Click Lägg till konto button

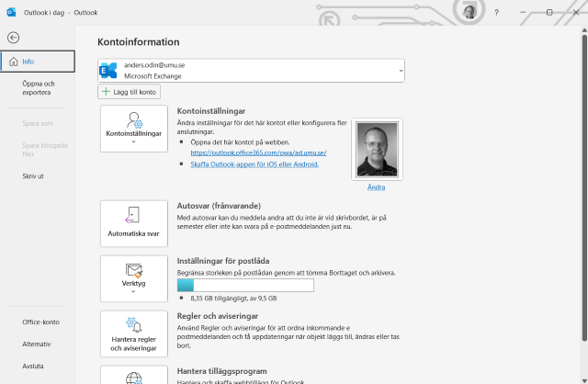point(129,92)
